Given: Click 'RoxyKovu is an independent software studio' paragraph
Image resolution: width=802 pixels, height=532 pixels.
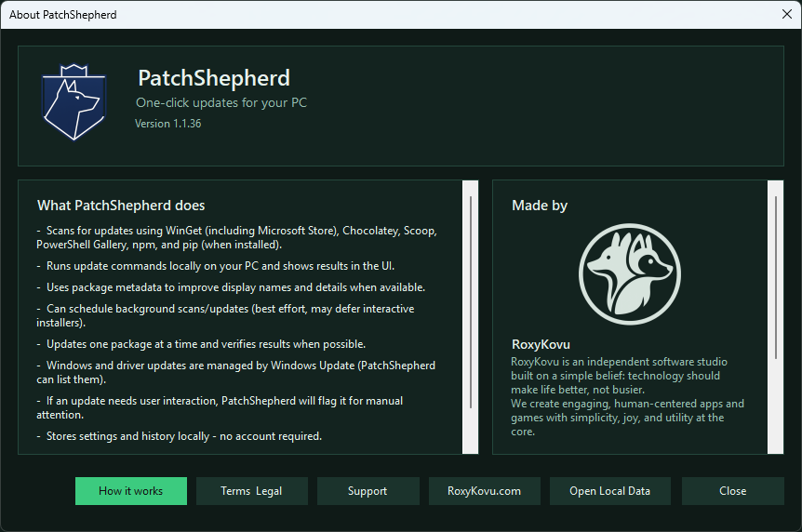Looking at the screenshot, I should (619, 376).
